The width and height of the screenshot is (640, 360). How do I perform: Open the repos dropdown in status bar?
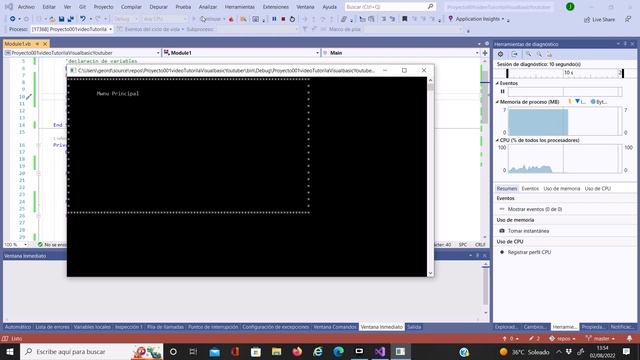pyautogui.click(x=562, y=338)
